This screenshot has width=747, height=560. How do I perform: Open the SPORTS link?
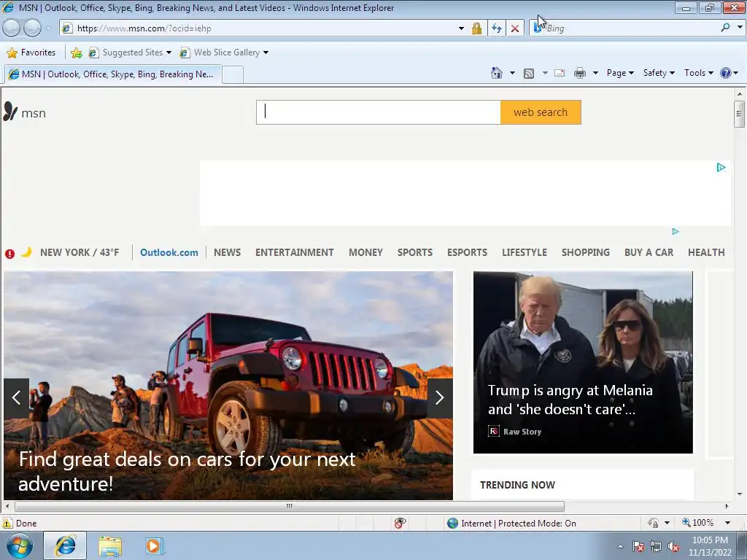(415, 252)
